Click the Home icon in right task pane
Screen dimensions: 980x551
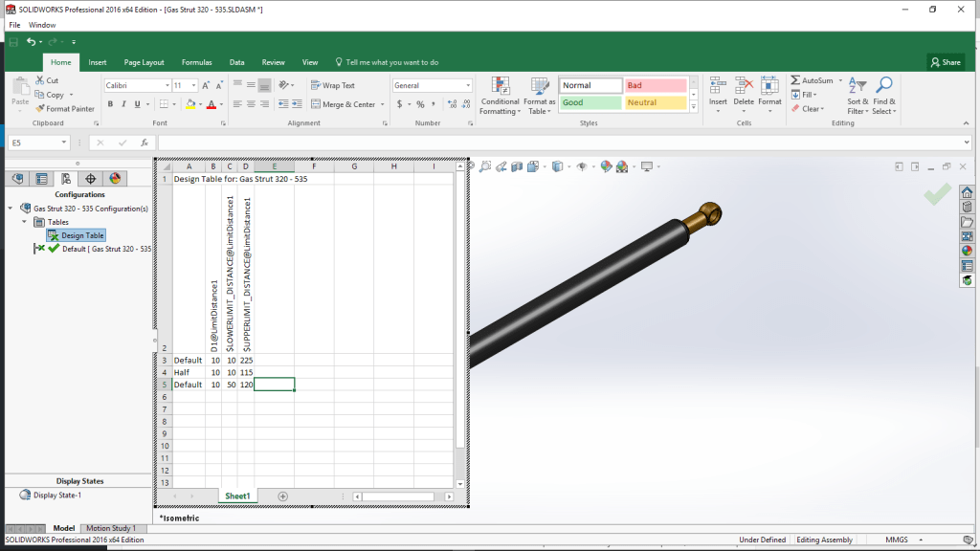tap(967, 192)
